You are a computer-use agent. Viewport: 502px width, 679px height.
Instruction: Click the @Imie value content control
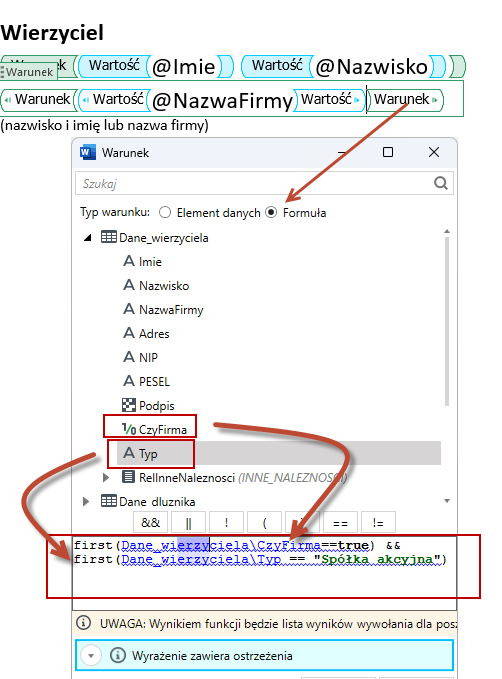[184, 67]
